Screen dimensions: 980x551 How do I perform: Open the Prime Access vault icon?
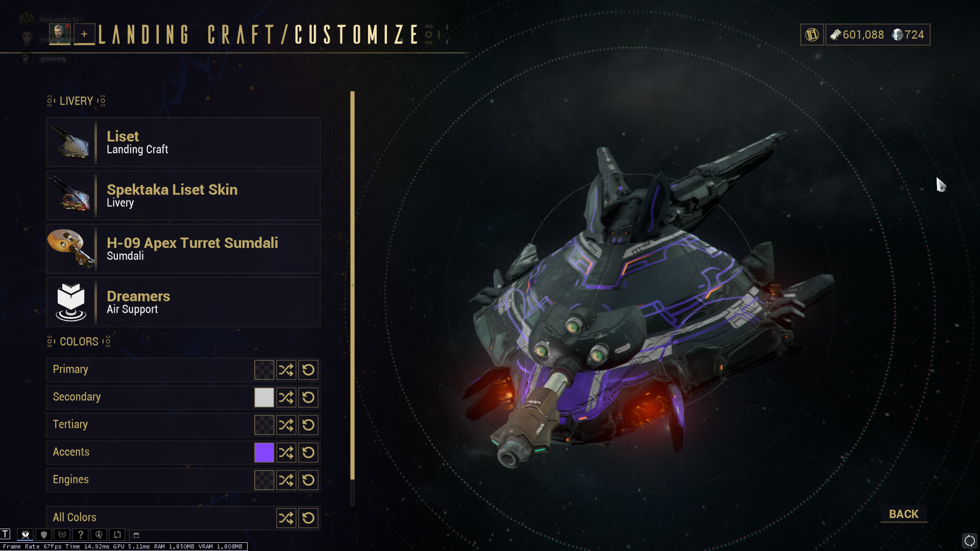click(x=812, y=35)
